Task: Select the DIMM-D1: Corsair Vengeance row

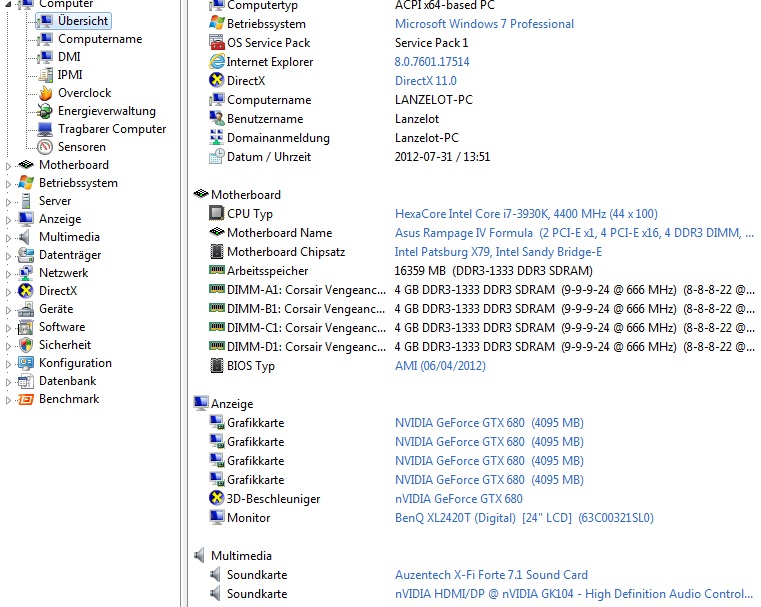Action: (481, 346)
